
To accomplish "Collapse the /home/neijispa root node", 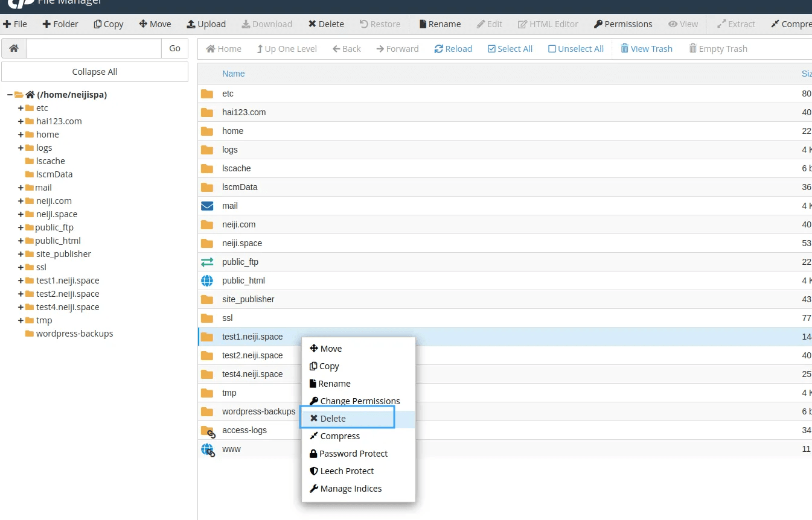I will point(8,94).
